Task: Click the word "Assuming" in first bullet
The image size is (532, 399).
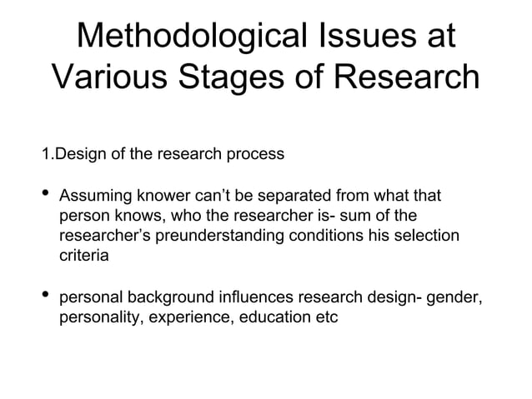Action: (x=95, y=197)
